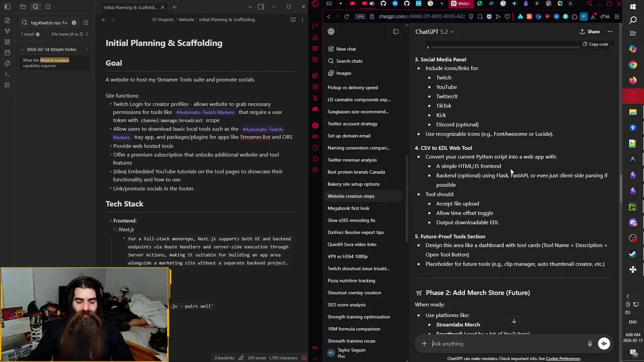Toggle match case in Obsidian search

tap(64, 23)
